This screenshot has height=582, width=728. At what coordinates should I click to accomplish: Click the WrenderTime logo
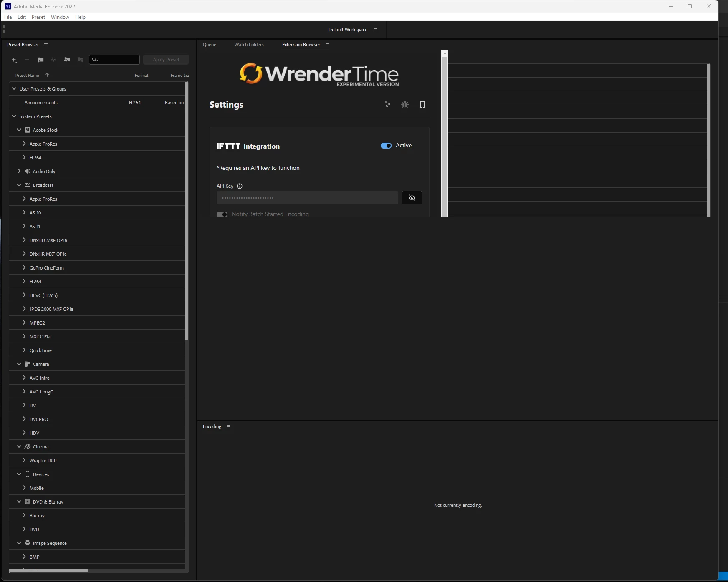coord(319,74)
